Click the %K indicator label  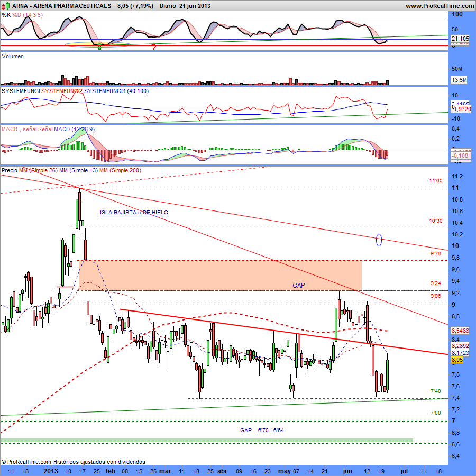6,15
